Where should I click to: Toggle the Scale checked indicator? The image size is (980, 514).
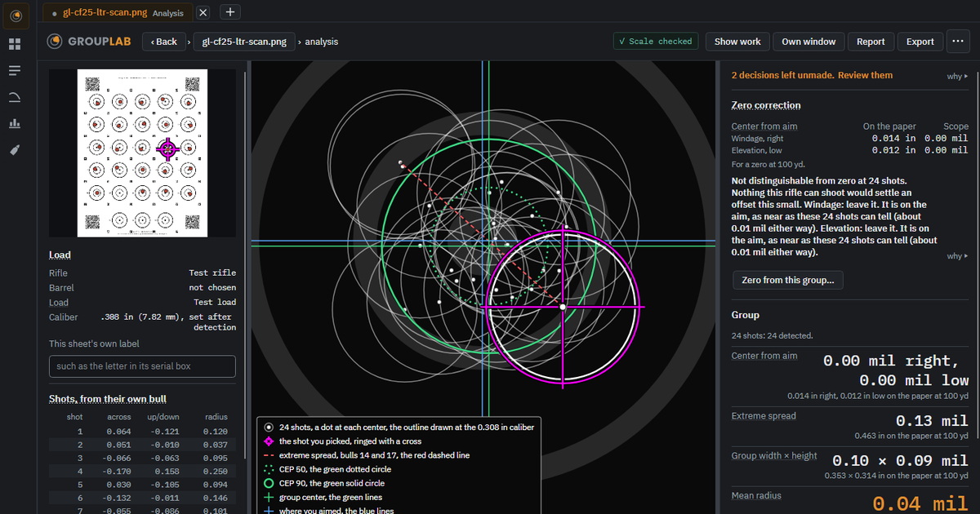pyautogui.click(x=656, y=42)
